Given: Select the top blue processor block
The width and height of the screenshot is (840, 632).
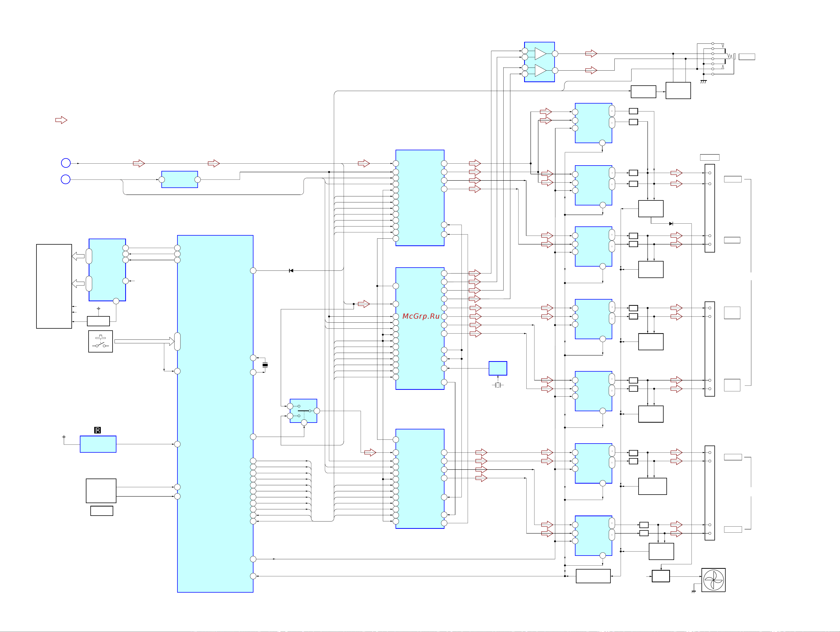Looking at the screenshot, I should point(420,198).
